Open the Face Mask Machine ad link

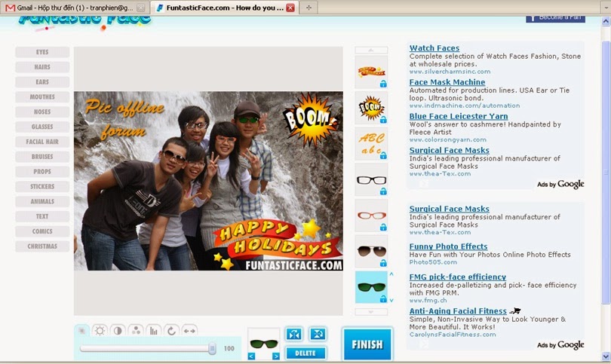[x=447, y=82]
